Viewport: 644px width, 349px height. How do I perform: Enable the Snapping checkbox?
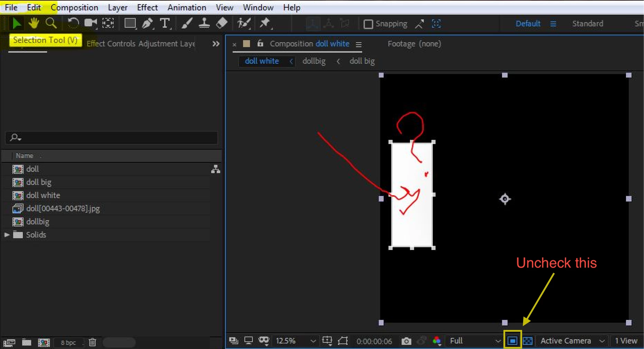pyautogui.click(x=368, y=24)
